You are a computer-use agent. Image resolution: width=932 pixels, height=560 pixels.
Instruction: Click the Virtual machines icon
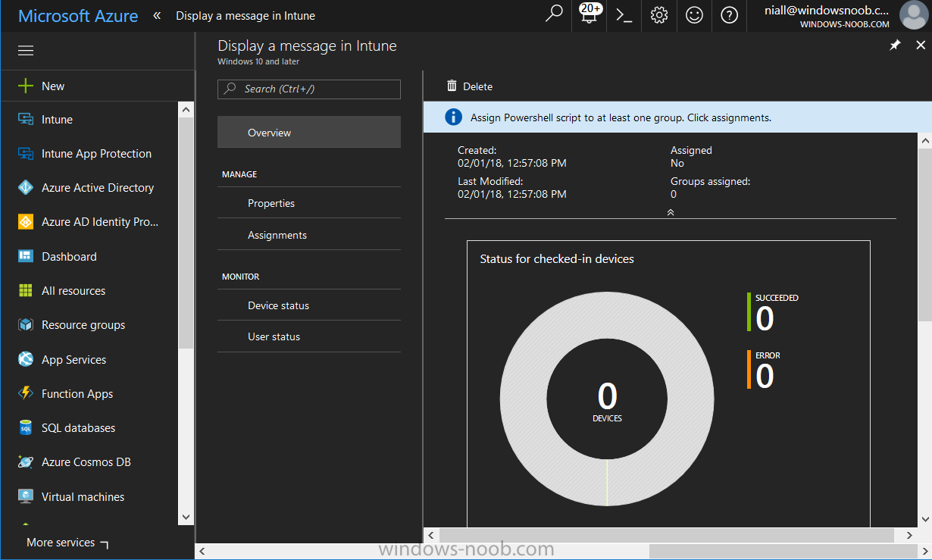pyautogui.click(x=26, y=496)
